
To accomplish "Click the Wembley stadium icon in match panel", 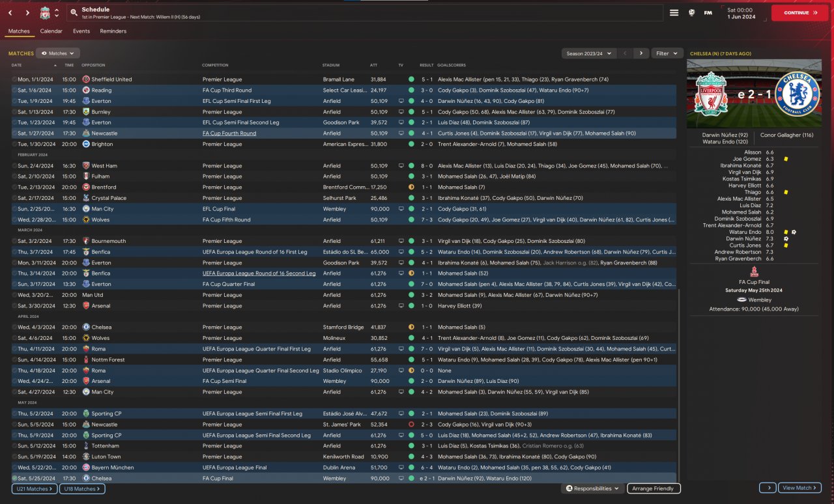I will pyautogui.click(x=741, y=300).
